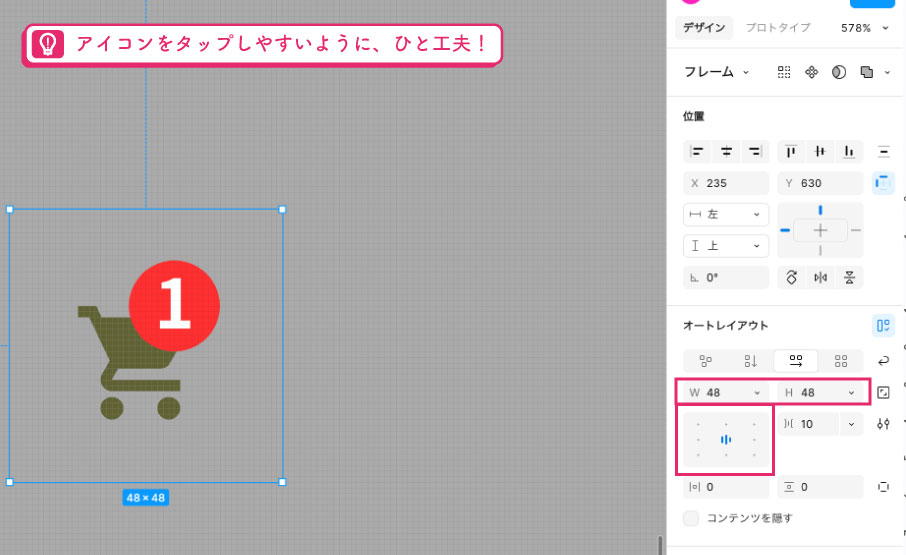Viewport: 906px width, 555px height.
Task: Open the フレーム type dropdown
Action: pos(716,72)
